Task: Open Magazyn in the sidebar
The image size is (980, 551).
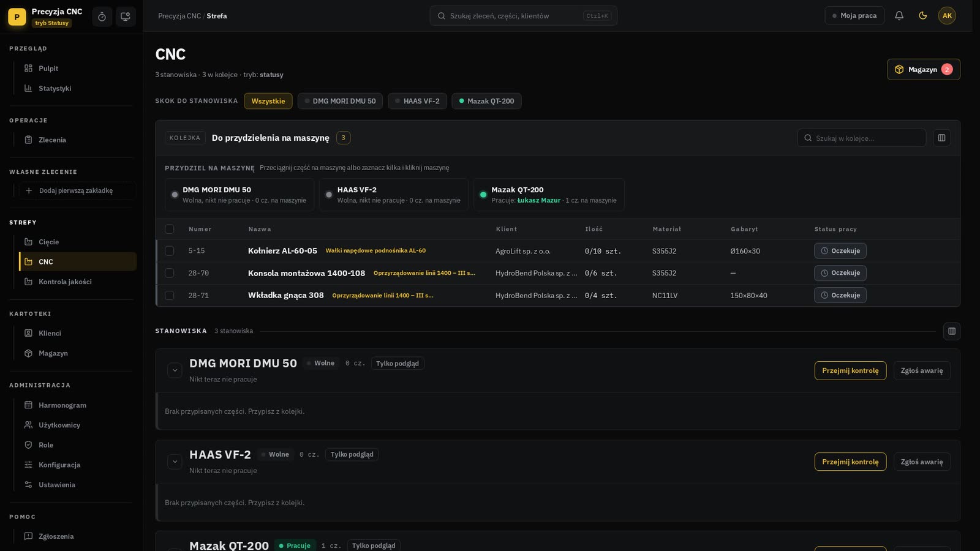Action: click(x=78, y=353)
